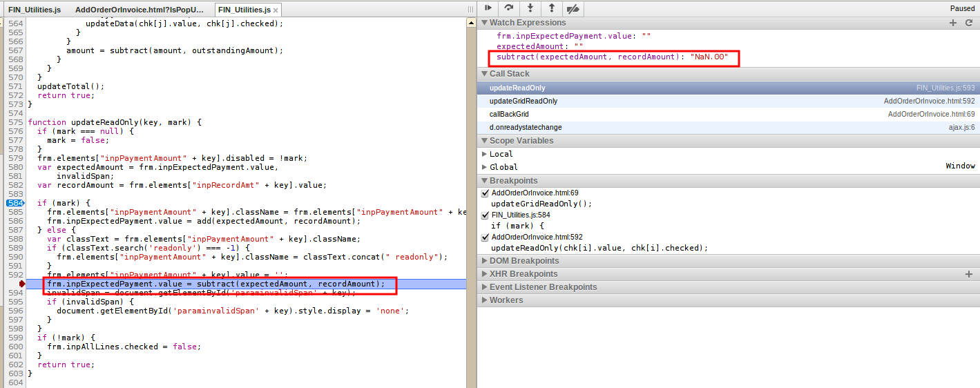Switch to the first FIN_Utilities.js tab
The width and height of the screenshot is (980, 388).
point(35,10)
